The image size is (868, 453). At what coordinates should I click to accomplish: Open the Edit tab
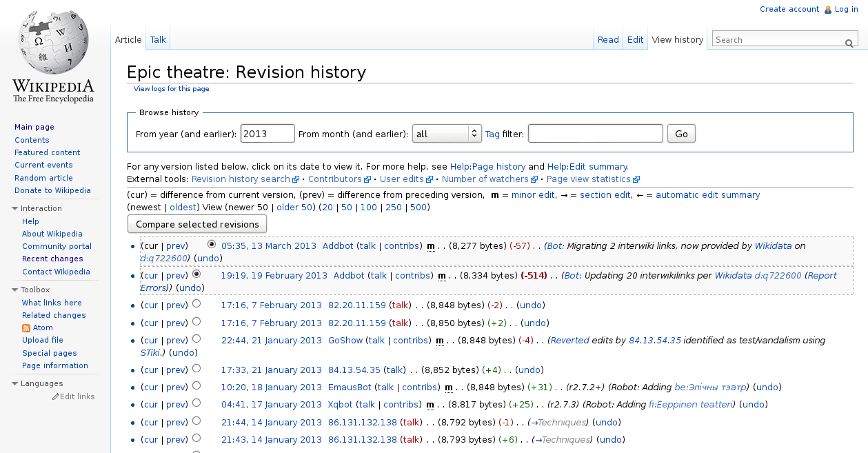[x=635, y=39]
